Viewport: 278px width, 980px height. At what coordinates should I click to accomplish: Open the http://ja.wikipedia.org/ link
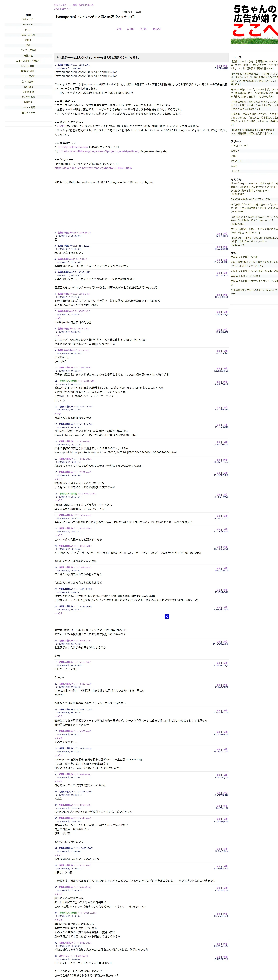click(72, 147)
